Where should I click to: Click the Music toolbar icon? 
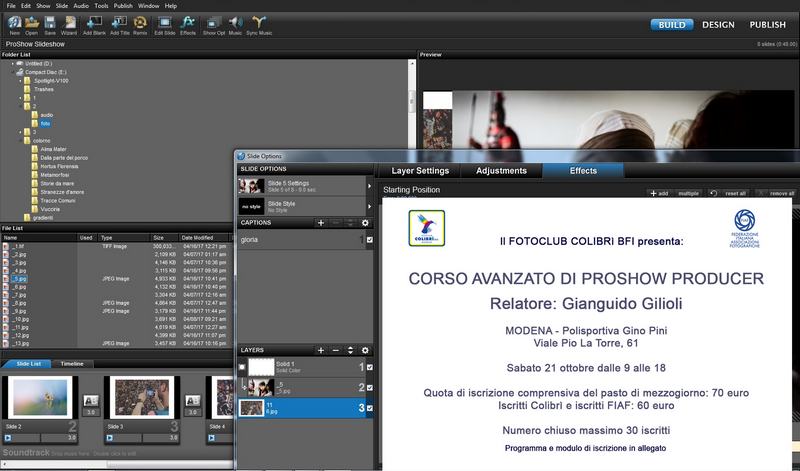[x=235, y=25]
